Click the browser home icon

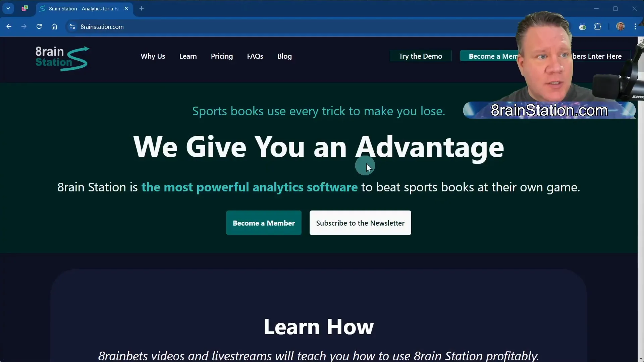pyautogui.click(x=54, y=26)
